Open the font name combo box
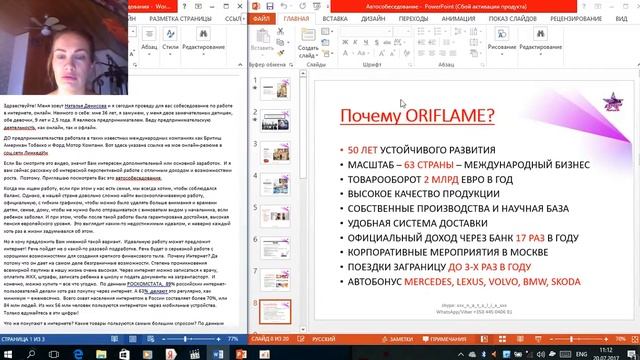 coord(366,31)
